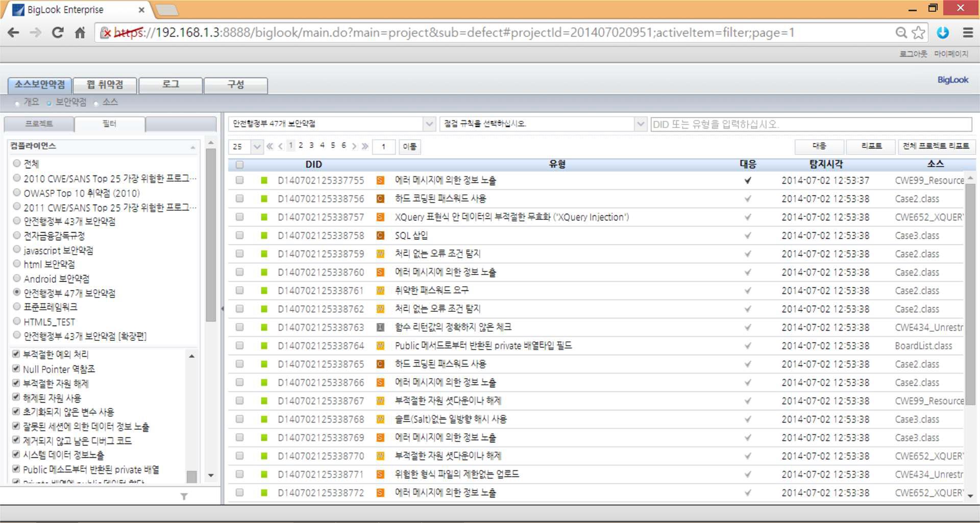Click the I severity icon for D140702125338763
The width and height of the screenshot is (980, 523).
[380, 327]
